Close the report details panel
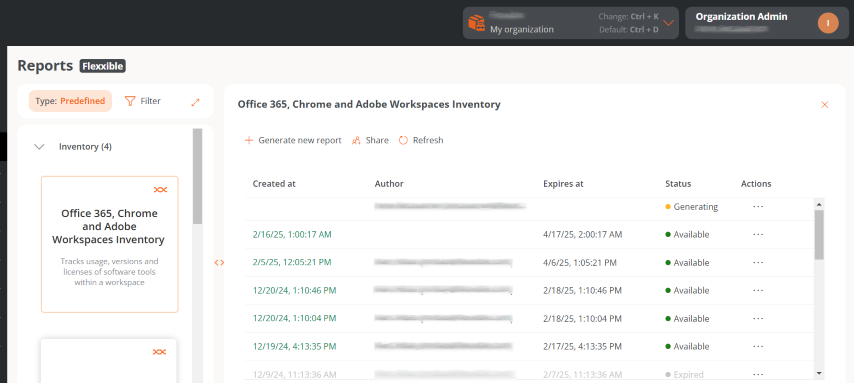This screenshot has height=383, width=854. [x=825, y=105]
